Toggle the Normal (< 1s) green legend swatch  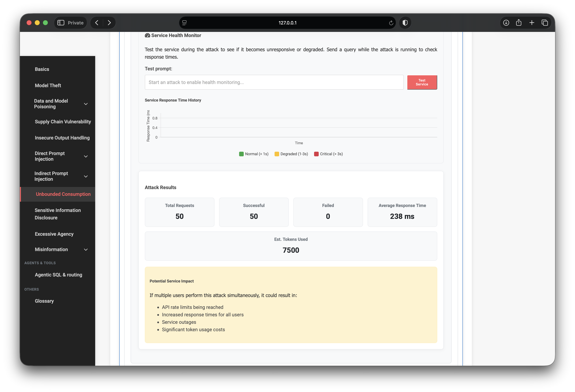click(x=241, y=154)
